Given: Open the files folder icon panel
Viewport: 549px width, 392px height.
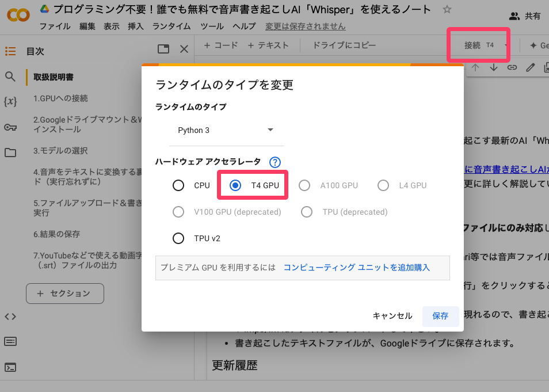Looking at the screenshot, I should point(10,153).
